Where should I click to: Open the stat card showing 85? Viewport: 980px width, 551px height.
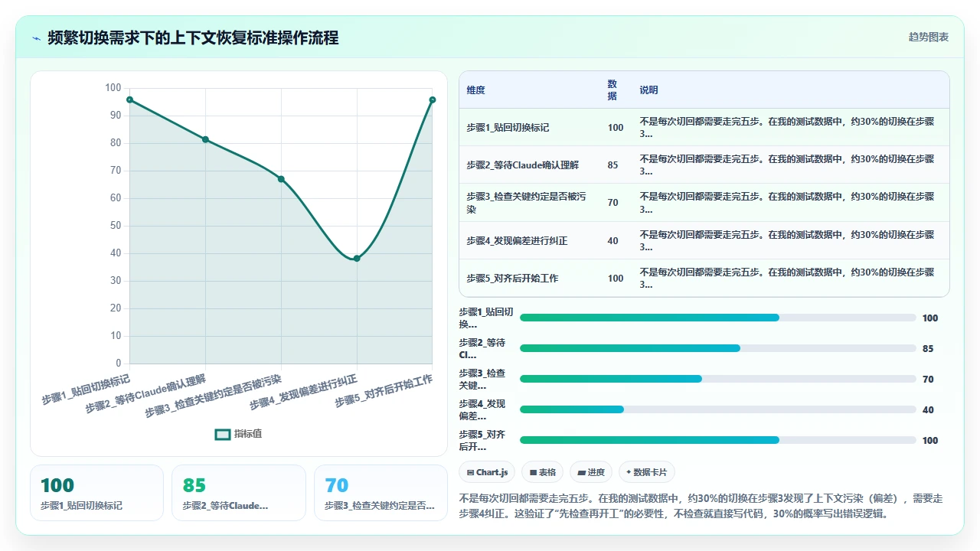coord(239,493)
